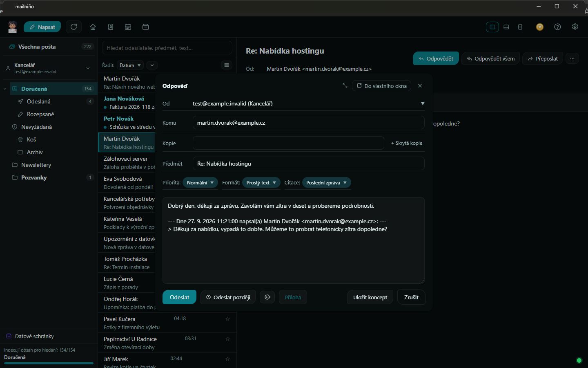
Task: Collapse the Doručená folder tree arrow
Action: coord(5,89)
